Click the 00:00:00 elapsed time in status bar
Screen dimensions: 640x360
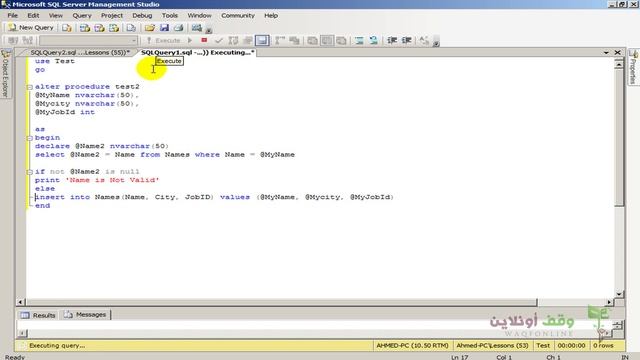coord(571,345)
